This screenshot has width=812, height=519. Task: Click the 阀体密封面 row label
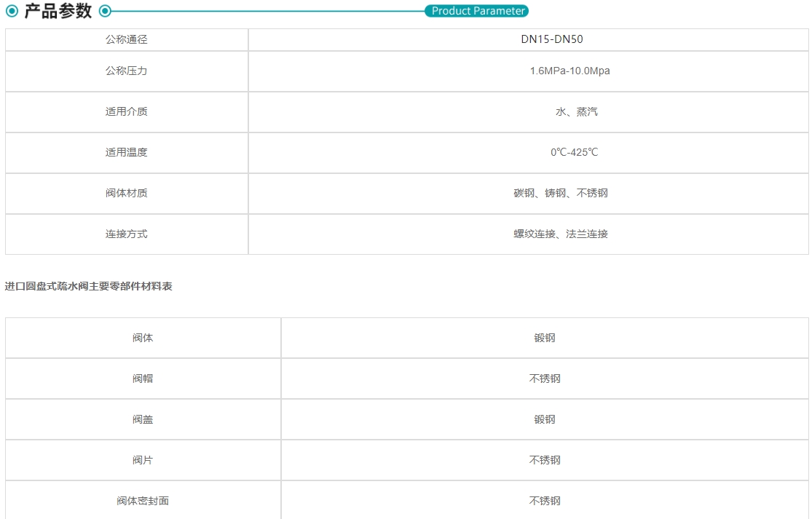click(x=143, y=501)
